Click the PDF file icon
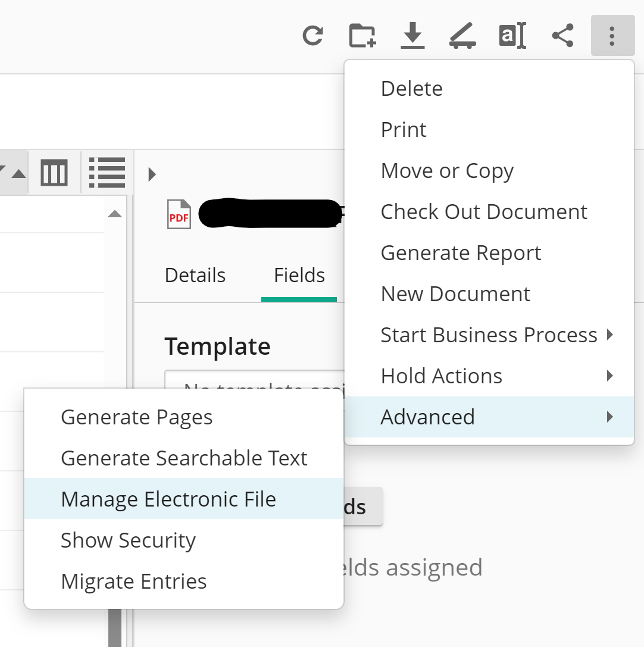Viewport: 644px width, 647px height. [179, 215]
